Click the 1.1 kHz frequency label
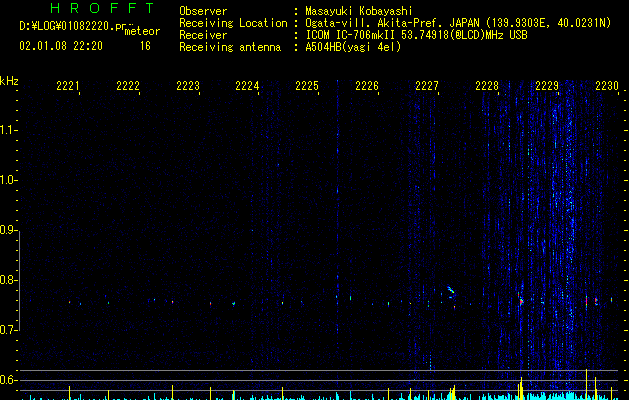Screen dimensions: 629x400 coord(8,130)
